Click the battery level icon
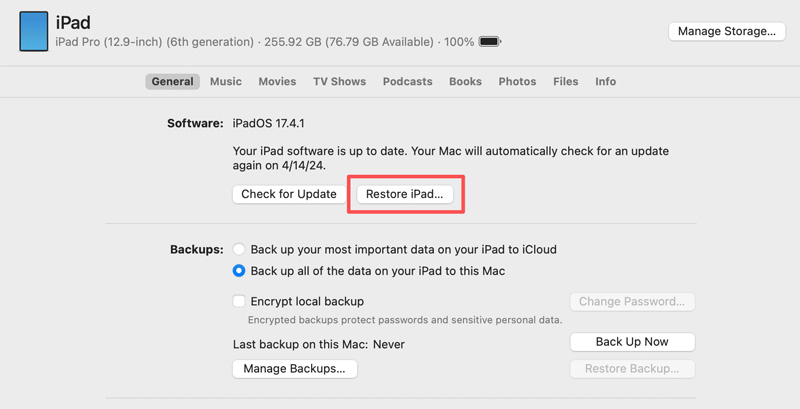 point(490,42)
